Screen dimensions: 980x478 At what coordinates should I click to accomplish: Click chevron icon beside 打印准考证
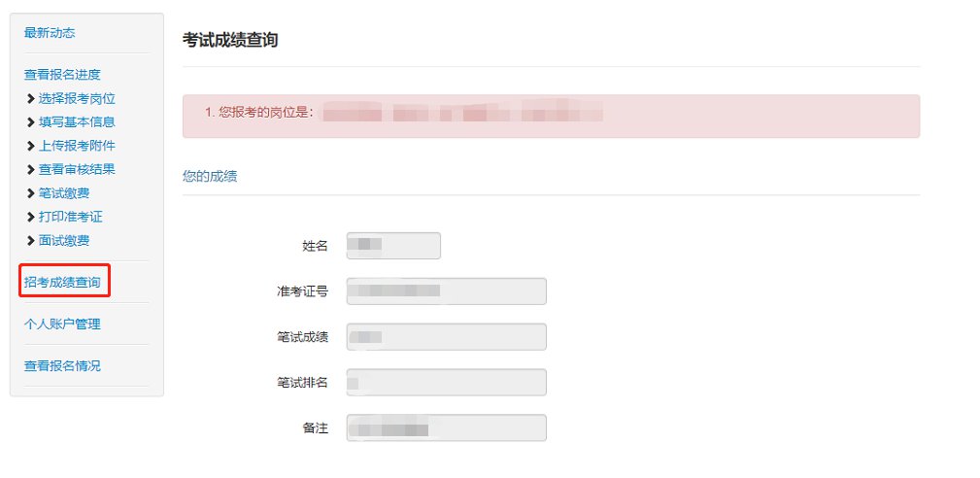coord(31,218)
